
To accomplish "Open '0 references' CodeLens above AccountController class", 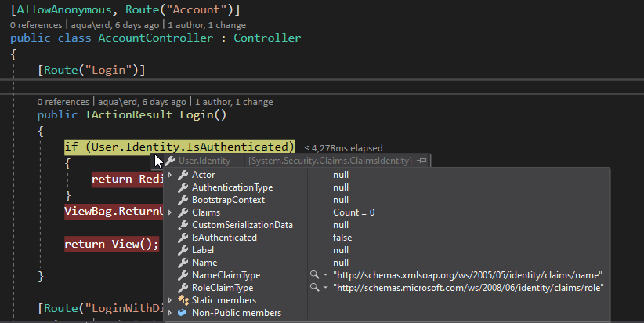I will click(x=36, y=25).
